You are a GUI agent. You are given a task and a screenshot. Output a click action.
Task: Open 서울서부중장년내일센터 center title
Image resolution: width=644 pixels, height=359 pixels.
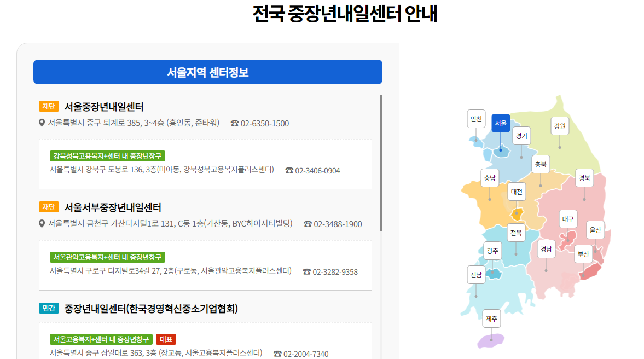click(x=113, y=207)
